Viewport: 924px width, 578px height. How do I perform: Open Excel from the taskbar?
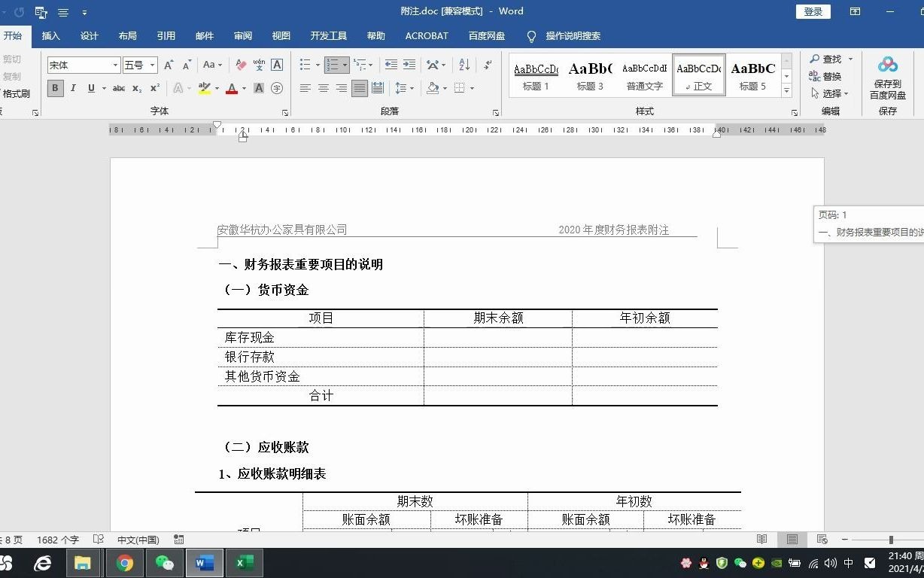tap(244, 562)
